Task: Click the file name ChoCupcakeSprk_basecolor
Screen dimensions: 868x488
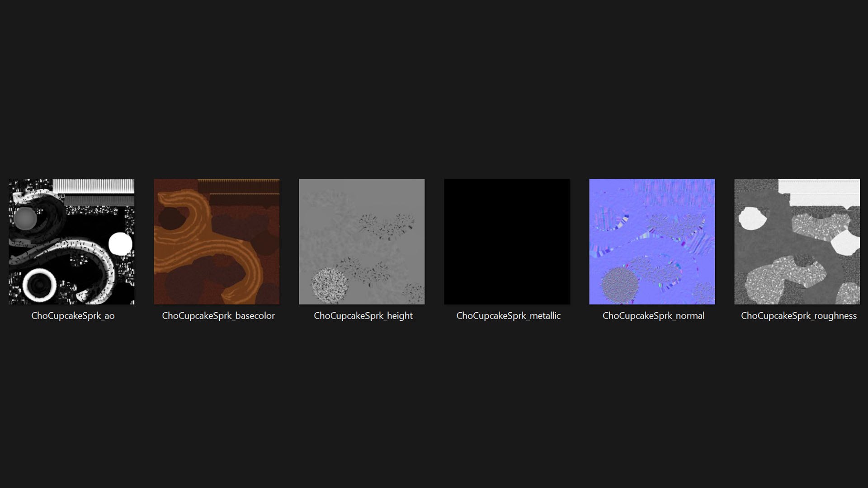Action: (x=218, y=316)
